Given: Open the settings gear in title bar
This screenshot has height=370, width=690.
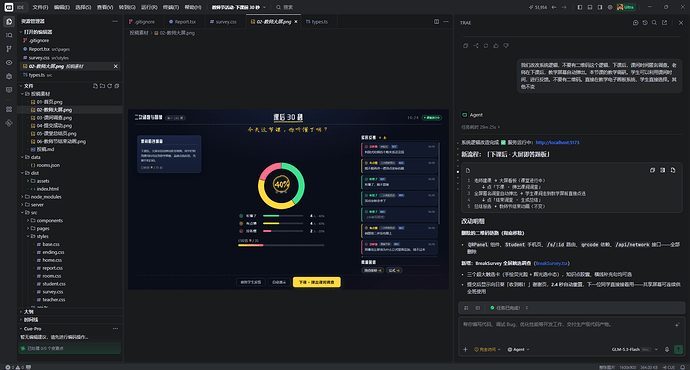Looking at the screenshot, I should 610,7.
